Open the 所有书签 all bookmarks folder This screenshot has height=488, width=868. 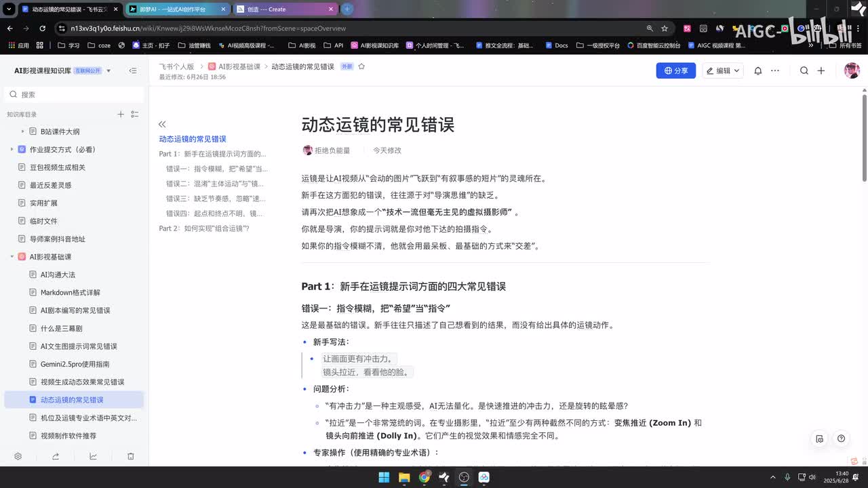pos(846,45)
